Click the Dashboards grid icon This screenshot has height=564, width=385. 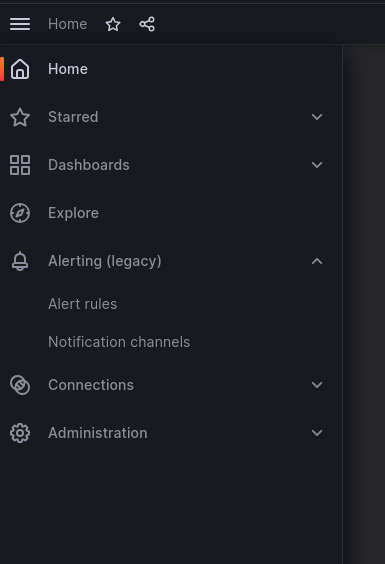click(20, 165)
